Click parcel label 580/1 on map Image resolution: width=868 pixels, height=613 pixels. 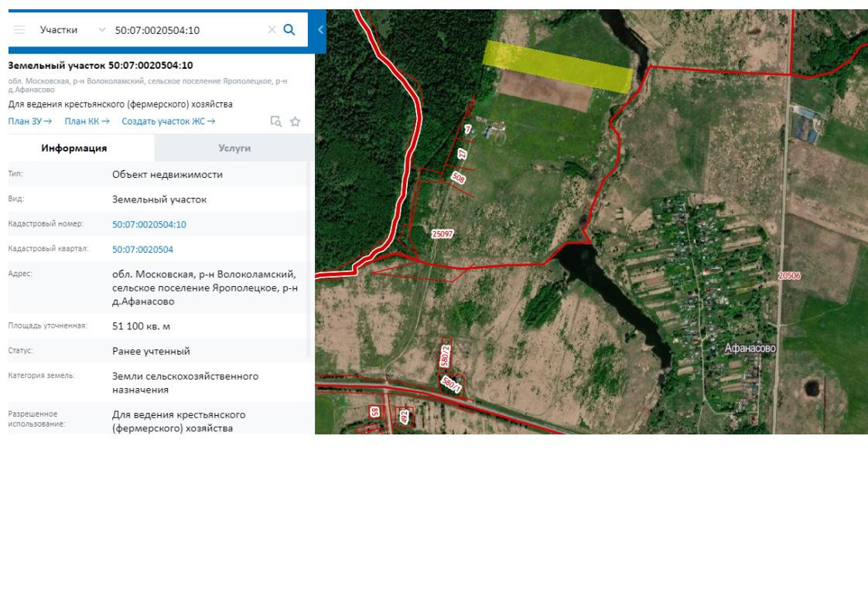pos(451,383)
